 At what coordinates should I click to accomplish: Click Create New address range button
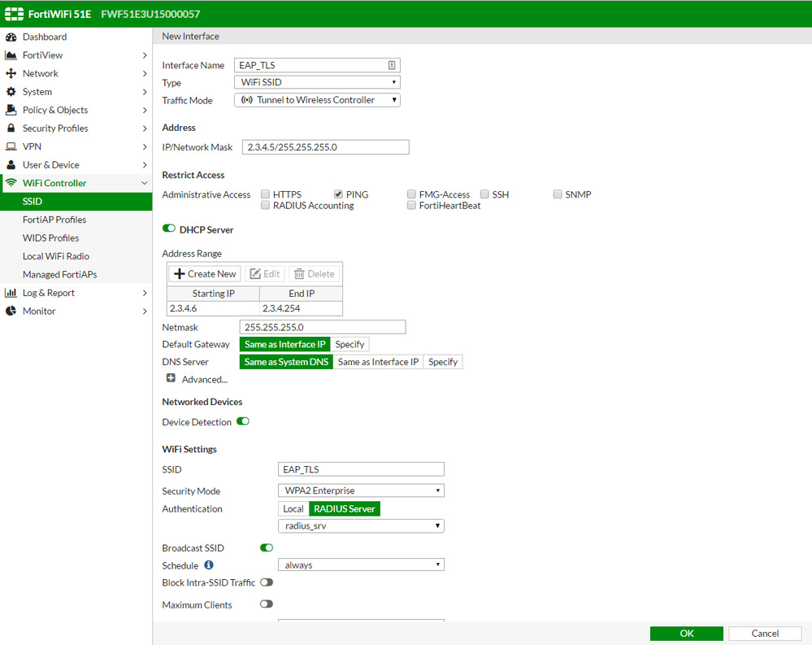pos(205,273)
